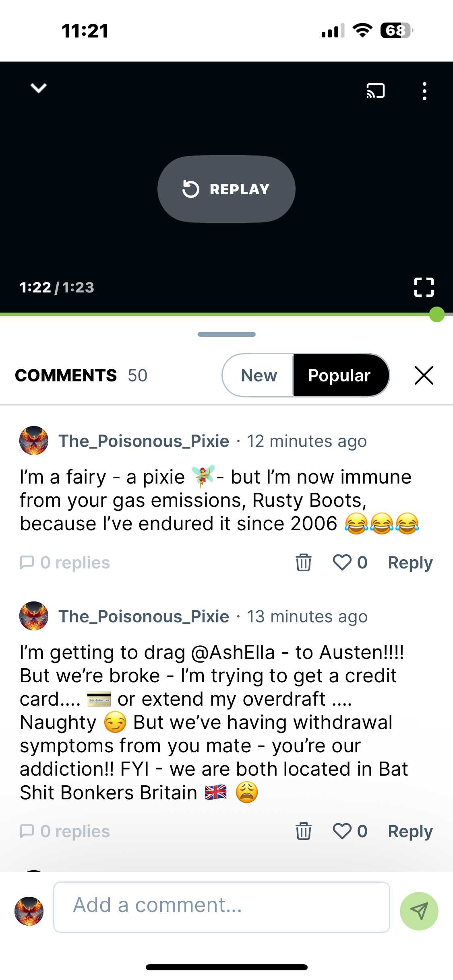Viewport: 453px width, 980px height.
Task: Tap the Add a comment field
Action: [x=221, y=907]
